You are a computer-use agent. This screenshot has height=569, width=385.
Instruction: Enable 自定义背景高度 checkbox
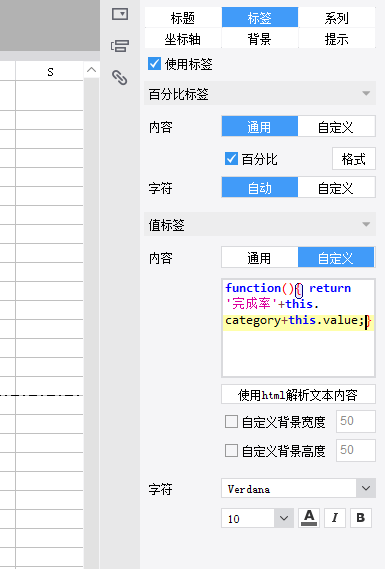click(232, 451)
